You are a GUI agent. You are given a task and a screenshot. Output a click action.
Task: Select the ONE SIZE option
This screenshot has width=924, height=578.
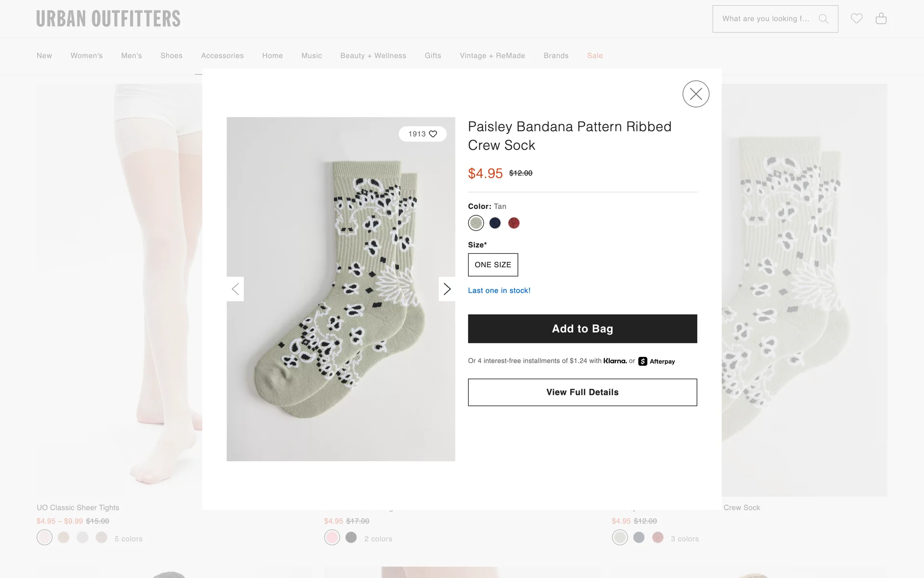point(493,265)
